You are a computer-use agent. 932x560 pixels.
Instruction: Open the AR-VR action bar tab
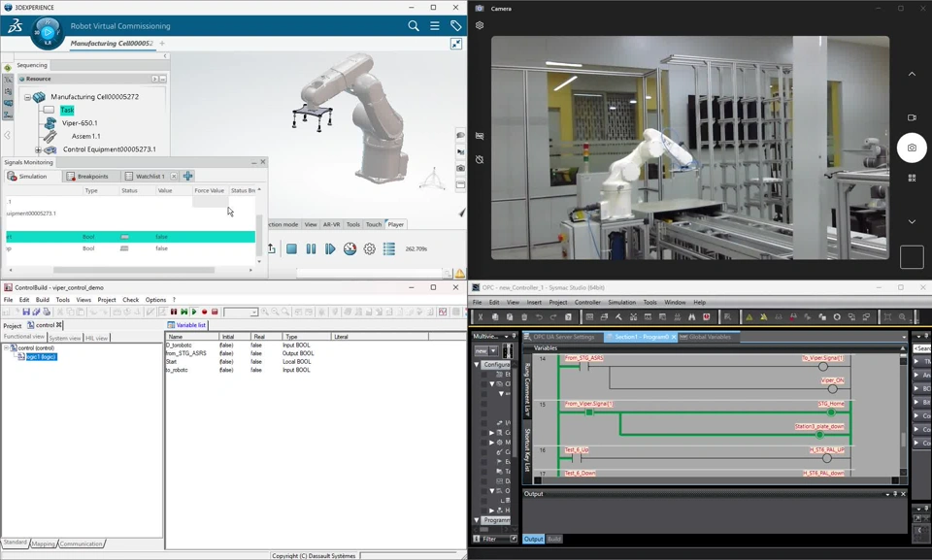point(331,224)
